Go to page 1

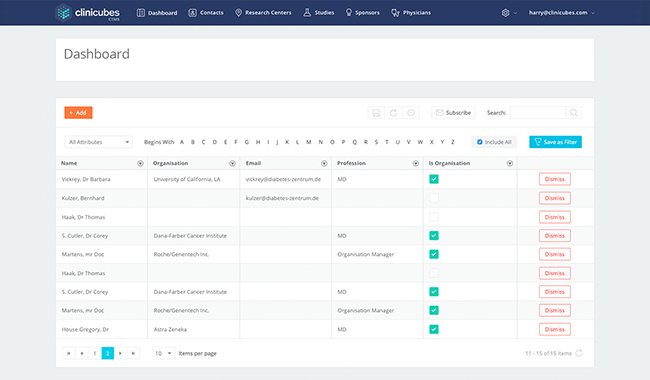pyautogui.click(x=95, y=353)
